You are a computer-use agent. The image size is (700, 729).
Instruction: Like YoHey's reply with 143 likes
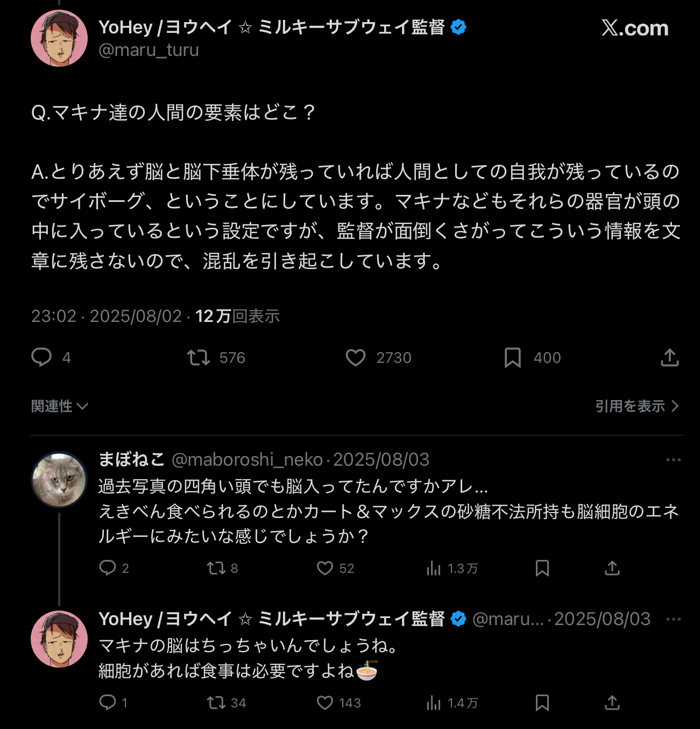click(x=325, y=703)
